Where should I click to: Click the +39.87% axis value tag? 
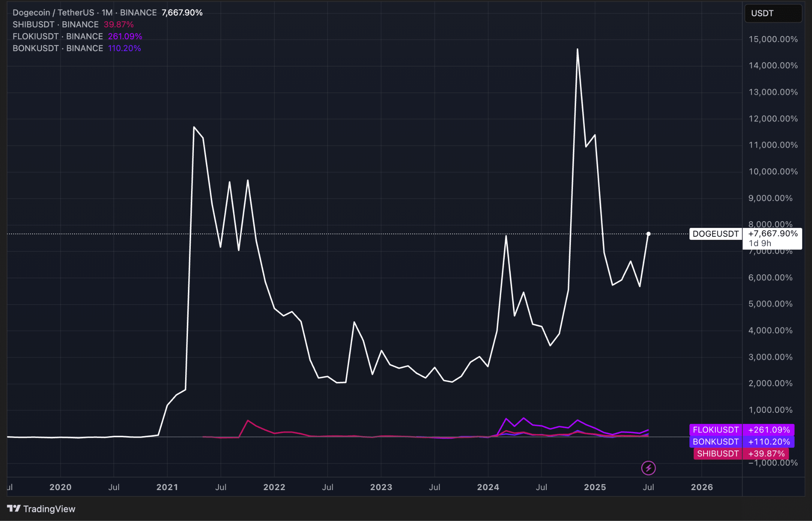point(766,454)
